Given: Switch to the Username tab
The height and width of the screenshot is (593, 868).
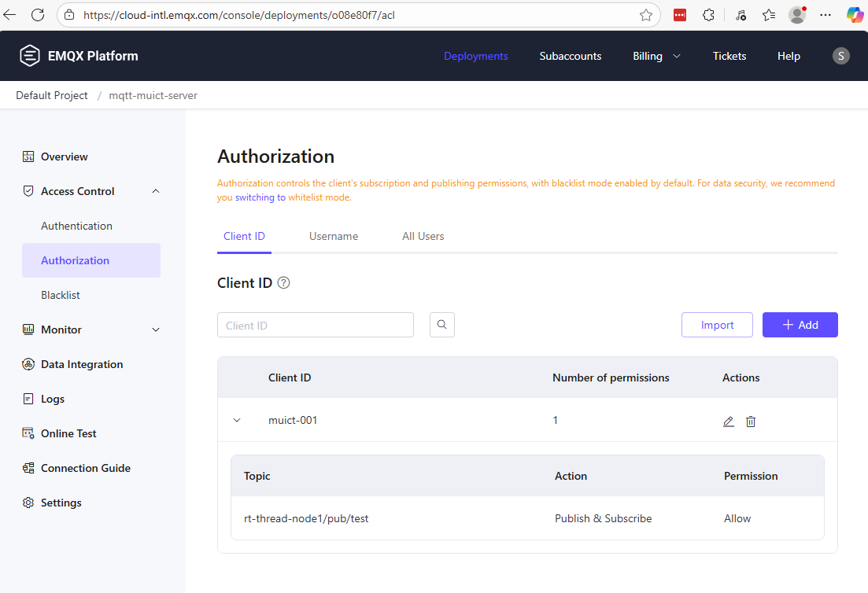Looking at the screenshot, I should pos(334,236).
